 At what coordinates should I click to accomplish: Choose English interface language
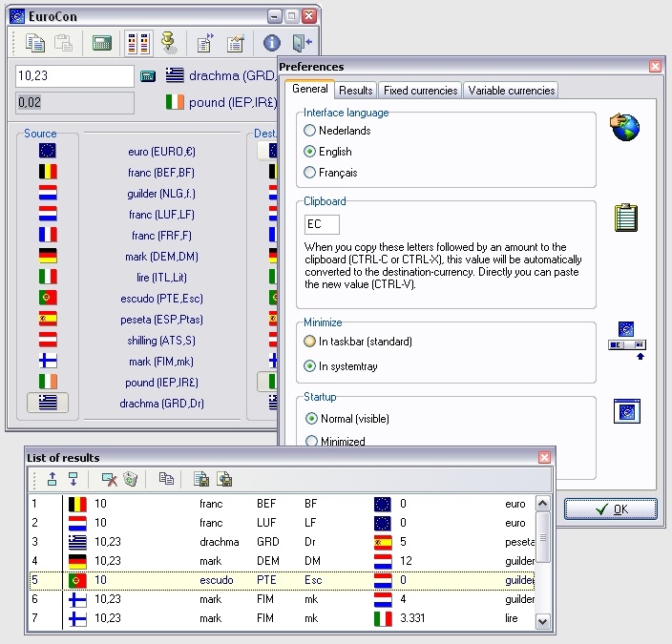point(327,152)
